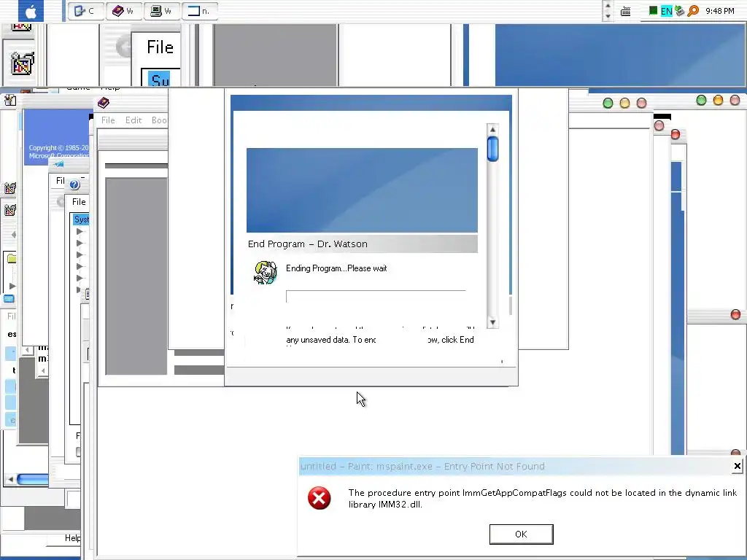The height and width of the screenshot is (560, 747).
Task: Click the network-style title icon above Fil menu
Action: pos(58,164)
